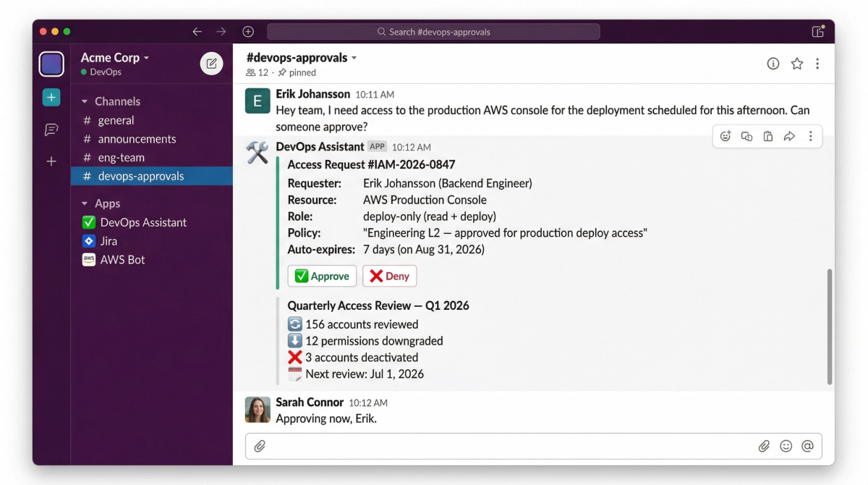This screenshot has height=485, width=868.
Task: Click the DevOps Assistant tools avatar
Action: point(258,153)
